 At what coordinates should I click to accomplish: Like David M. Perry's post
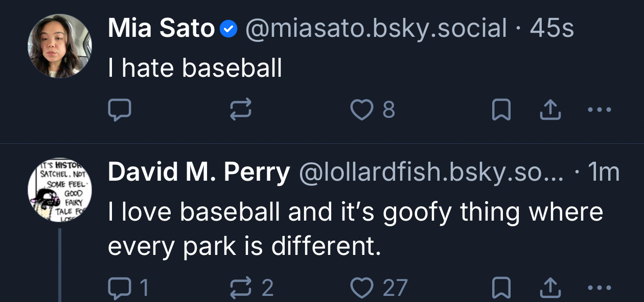[362, 288]
